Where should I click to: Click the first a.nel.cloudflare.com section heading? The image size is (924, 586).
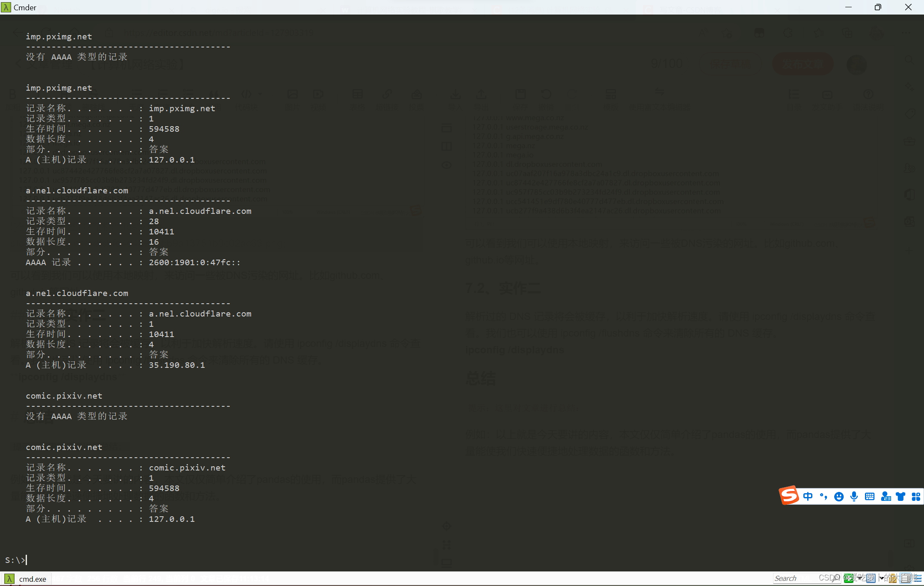[x=77, y=190]
